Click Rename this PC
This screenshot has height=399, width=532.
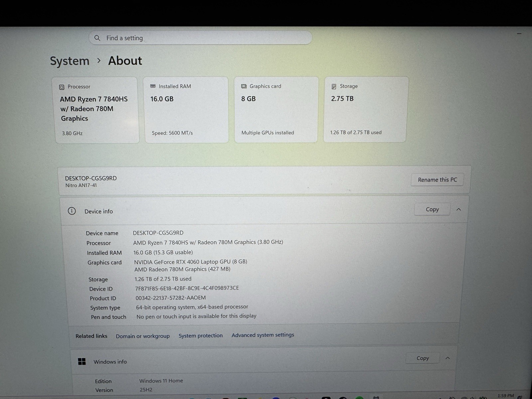437,180
